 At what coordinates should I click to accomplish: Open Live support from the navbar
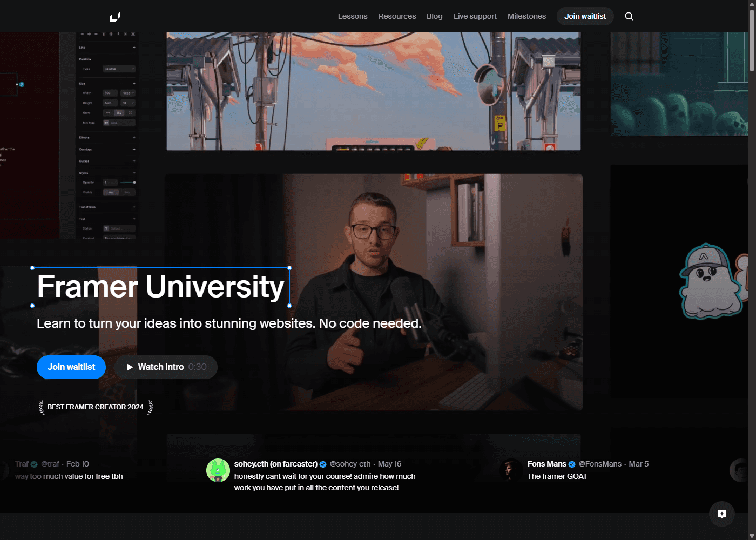coord(475,16)
